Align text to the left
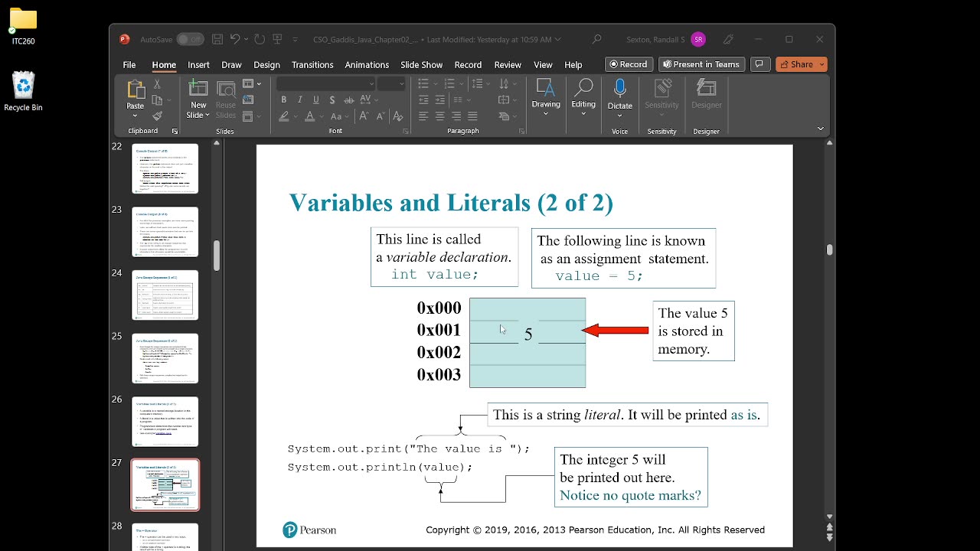The image size is (980, 551). 423,116
